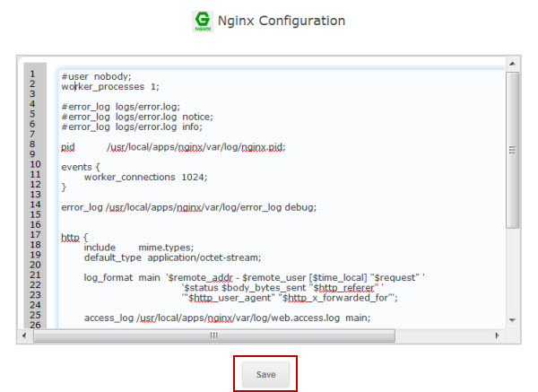Viewport: 538px width, 392px height.
Task: Click the text '#user nobody;'
Action: [x=96, y=76]
